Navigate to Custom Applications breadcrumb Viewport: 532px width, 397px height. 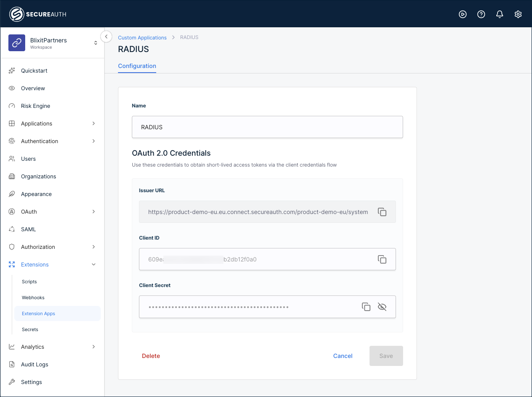click(x=142, y=37)
